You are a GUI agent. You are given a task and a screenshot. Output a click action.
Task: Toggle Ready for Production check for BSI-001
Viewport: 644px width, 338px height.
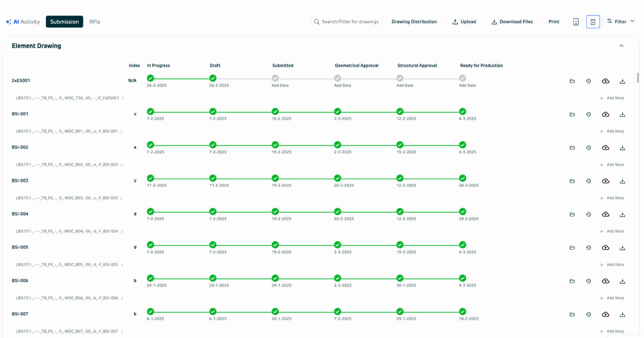462,112
